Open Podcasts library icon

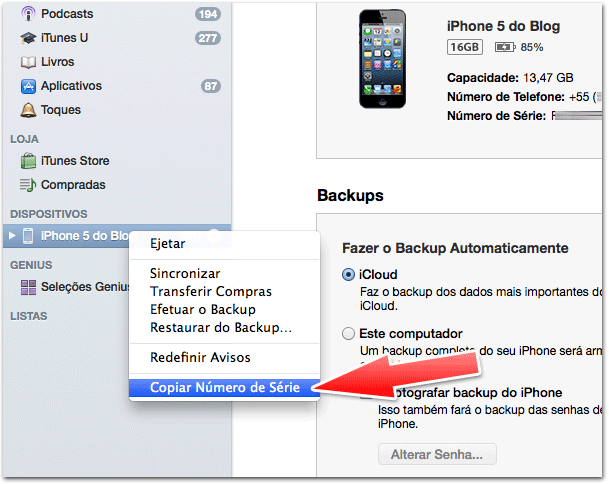click(28, 14)
